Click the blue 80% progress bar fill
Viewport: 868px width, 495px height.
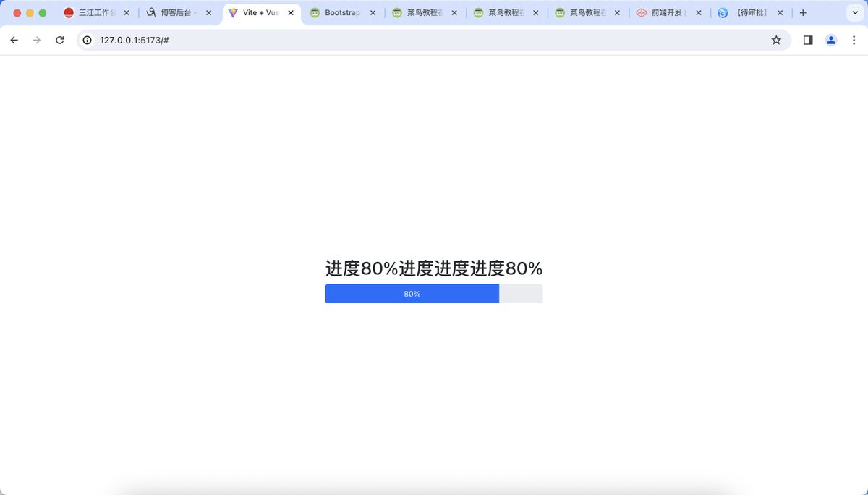[x=412, y=294]
